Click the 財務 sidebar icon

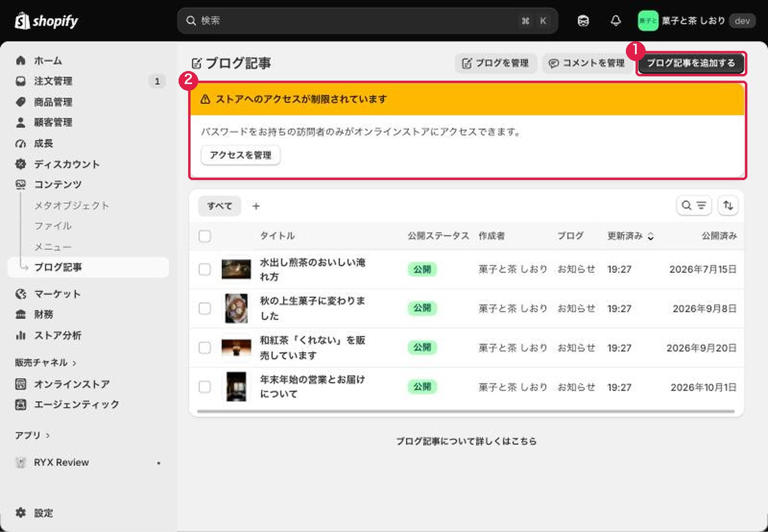click(21, 314)
